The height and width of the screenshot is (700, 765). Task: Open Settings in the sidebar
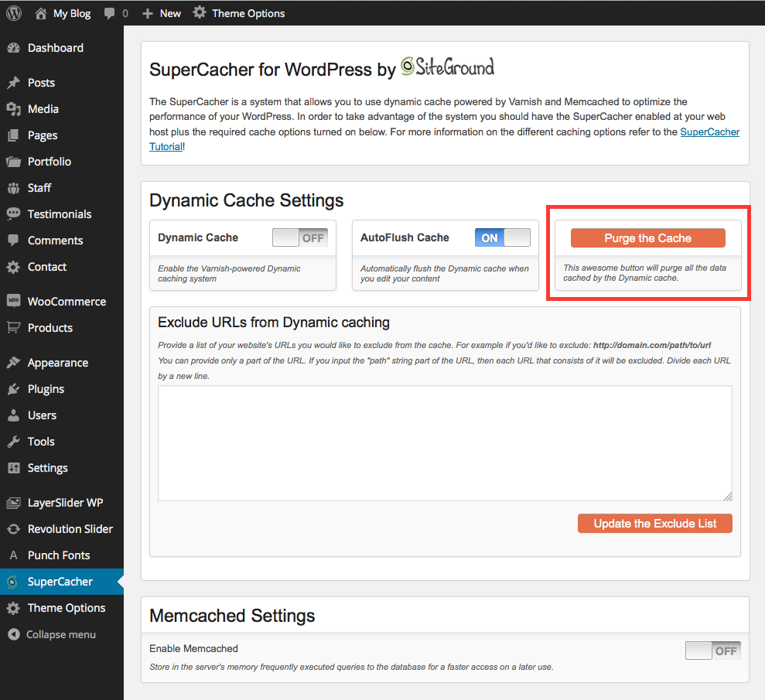47,468
